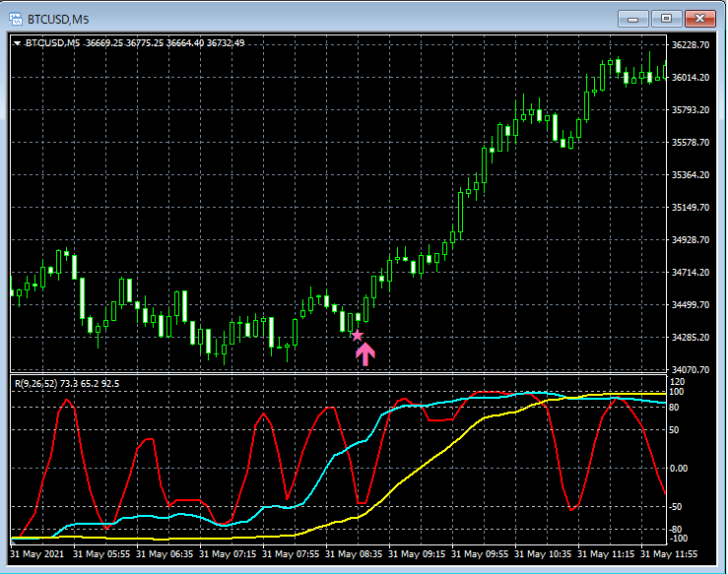Click the price label 36228.70

691,45
